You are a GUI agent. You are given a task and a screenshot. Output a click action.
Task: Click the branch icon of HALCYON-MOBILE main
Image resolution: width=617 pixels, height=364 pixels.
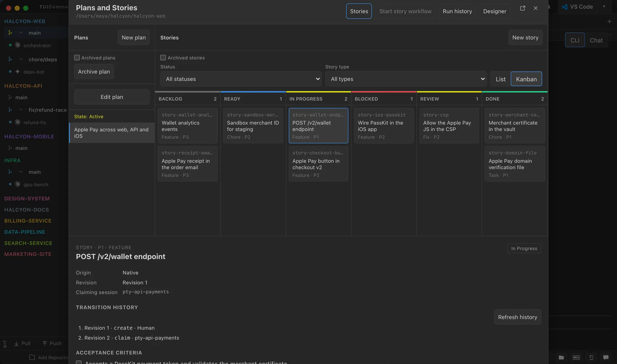(10, 148)
